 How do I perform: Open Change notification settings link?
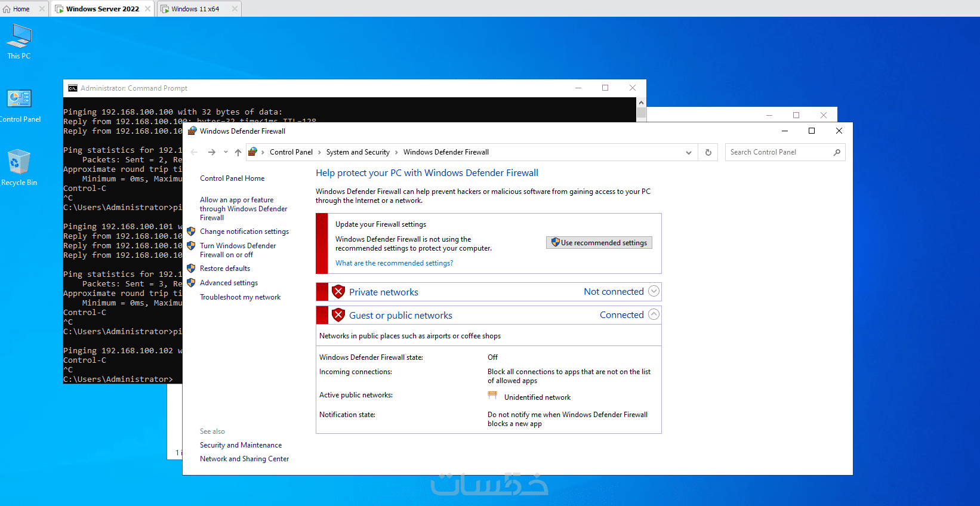[244, 232]
